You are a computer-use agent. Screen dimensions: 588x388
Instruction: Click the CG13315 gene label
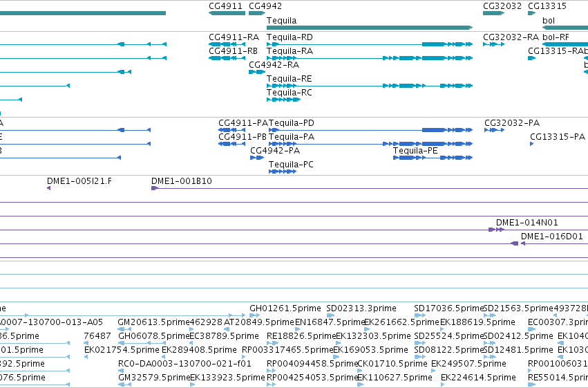point(547,6)
